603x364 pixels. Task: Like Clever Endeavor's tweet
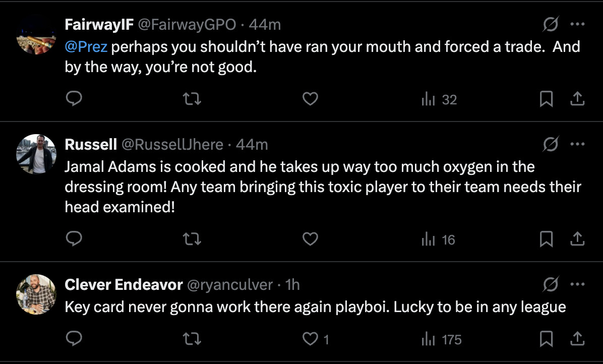(x=310, y=339)
